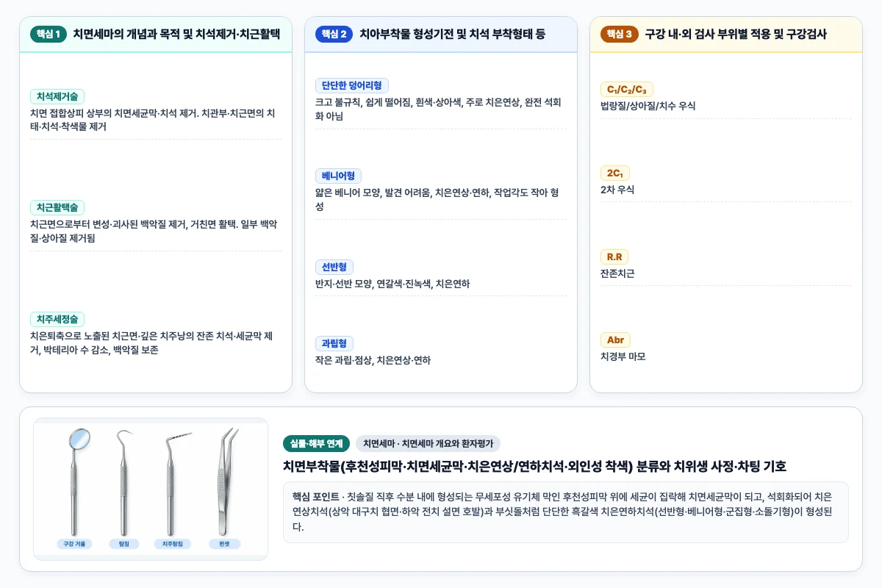This screenshot has height=588, width=882.
Task: Click the 핵심 3 badge
Action: [x=620, y=34]
